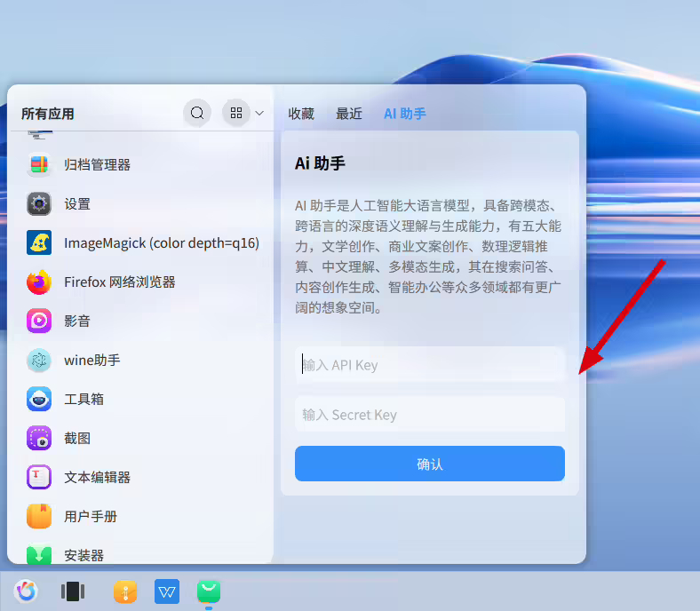Click the 输入 Secret Key field

[x=430, y=415]
